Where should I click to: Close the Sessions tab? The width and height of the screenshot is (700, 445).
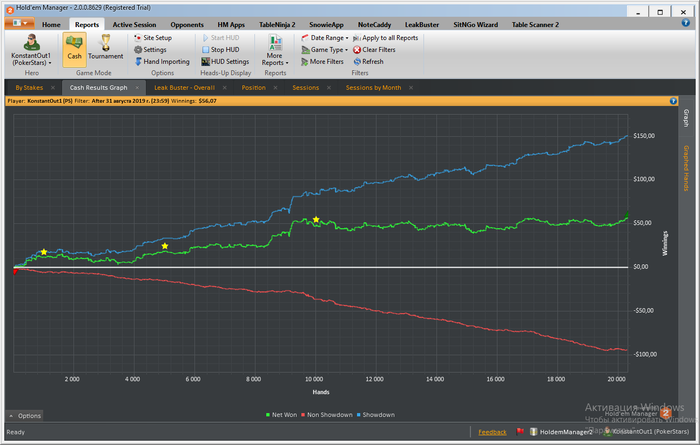[329, 87]
